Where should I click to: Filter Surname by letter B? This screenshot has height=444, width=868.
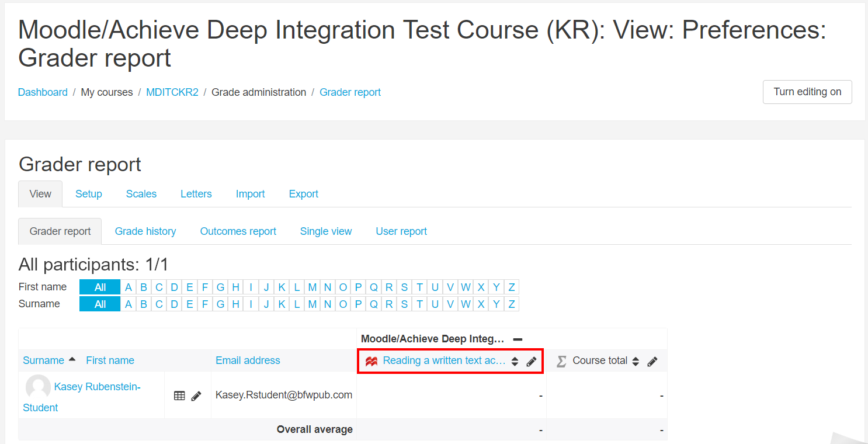coord(144,304)
